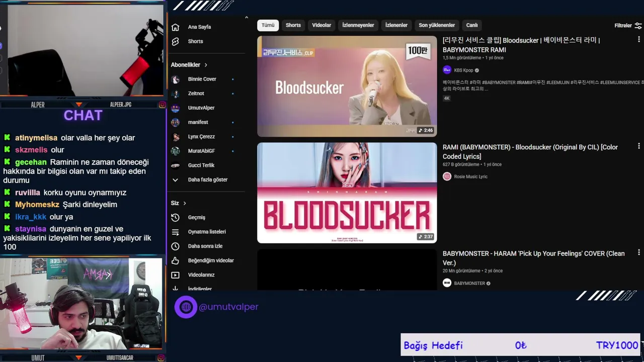
Task: Open Shorts icon in sidebar
Action: pyautogui.click(x=175, y=41)
